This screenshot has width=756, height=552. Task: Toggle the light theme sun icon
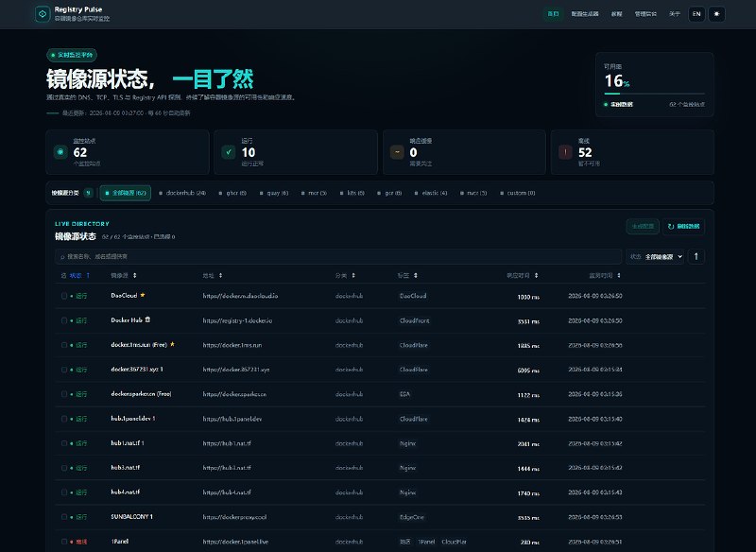click(x=716, y=14)
